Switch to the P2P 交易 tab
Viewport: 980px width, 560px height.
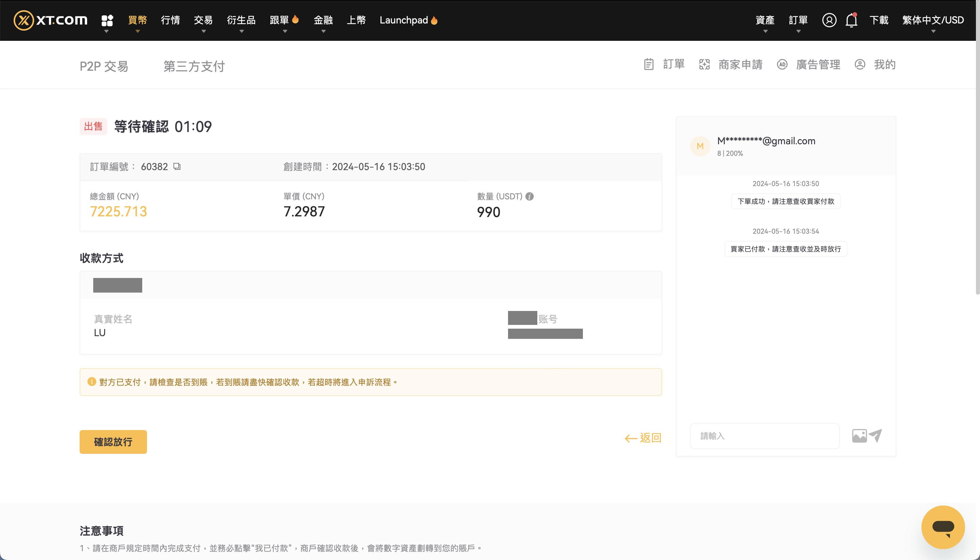(x=104, y=66)
